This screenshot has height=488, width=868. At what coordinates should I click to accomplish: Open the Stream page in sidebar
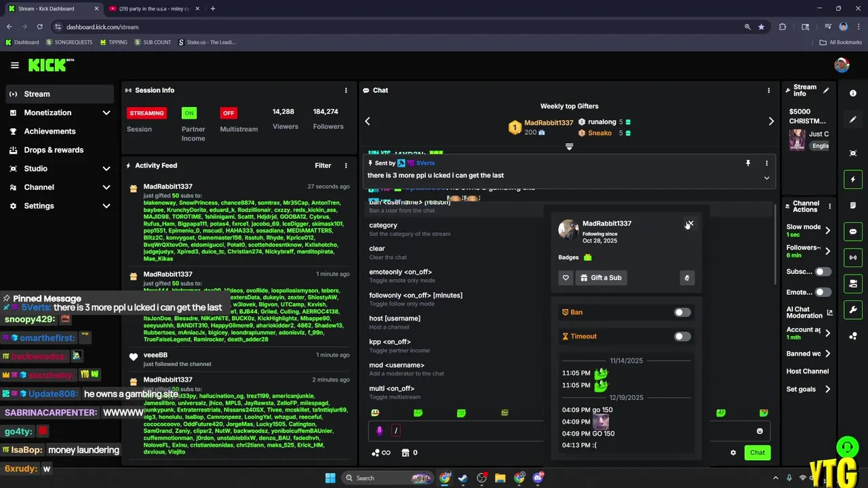(x=60, y=94)
